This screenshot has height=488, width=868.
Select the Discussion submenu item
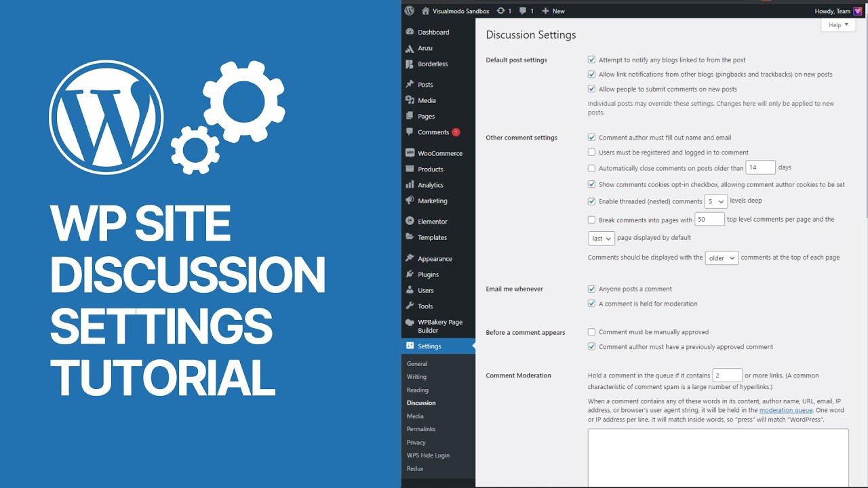coord(421,403)
